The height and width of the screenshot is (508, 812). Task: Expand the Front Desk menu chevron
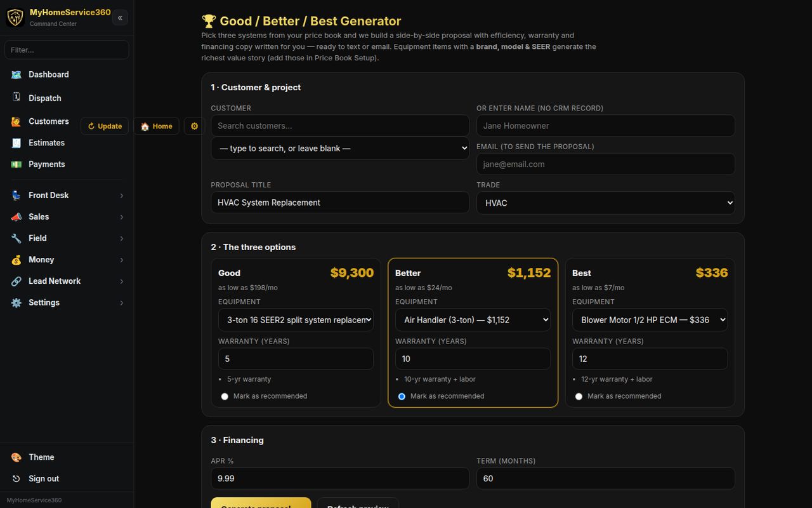pos(122,196)
